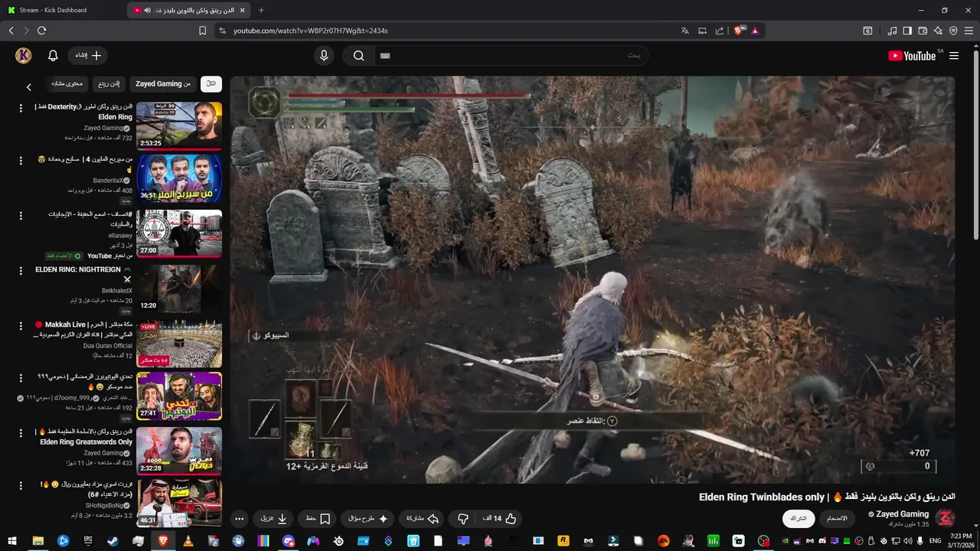
Task: Open the Dexterity Elden Ring video thumbnail
Action: coord(179,126)
